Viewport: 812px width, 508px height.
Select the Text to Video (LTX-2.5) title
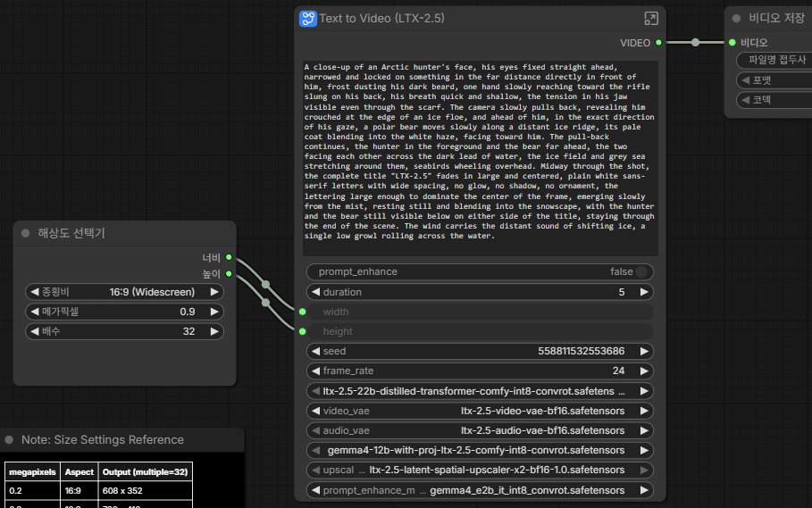[381, 18]
